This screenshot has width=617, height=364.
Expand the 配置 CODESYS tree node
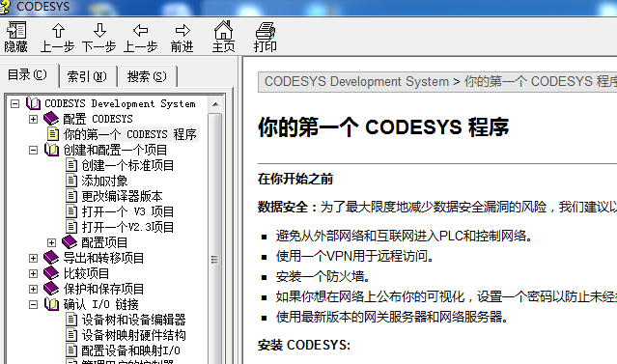pos(33,119)
